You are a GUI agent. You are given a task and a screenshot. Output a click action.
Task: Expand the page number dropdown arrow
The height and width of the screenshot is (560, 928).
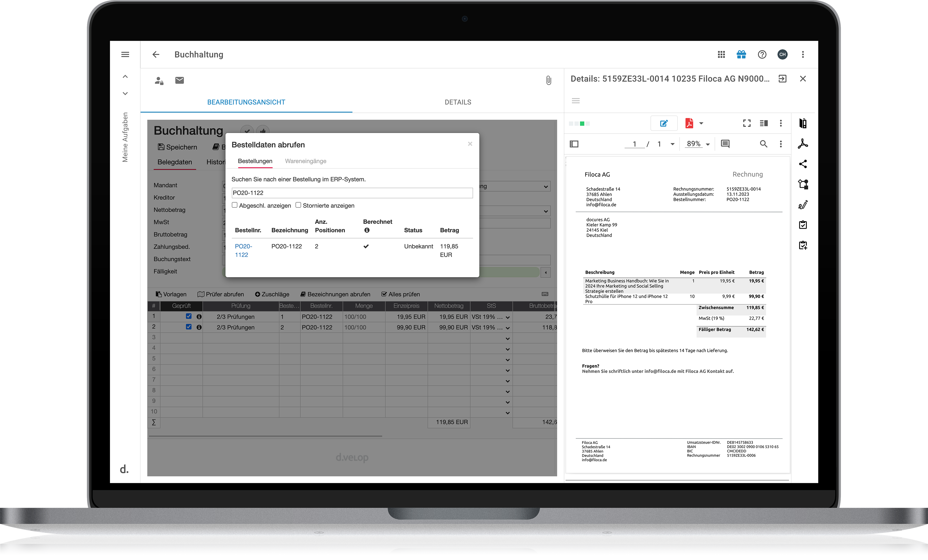coord(672,144)
